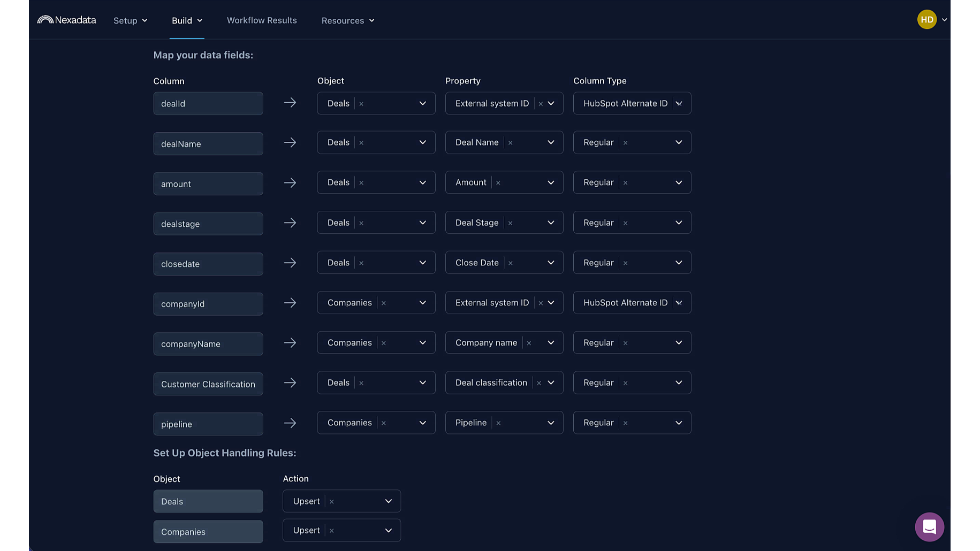Remove the Companies tag from companyName row
The image size is (980, 551).
click(384, 342)
